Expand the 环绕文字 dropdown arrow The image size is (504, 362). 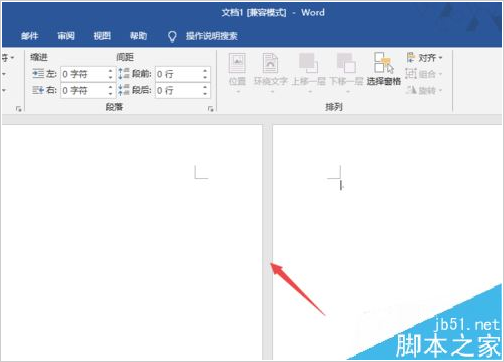[x=272, y=91]
